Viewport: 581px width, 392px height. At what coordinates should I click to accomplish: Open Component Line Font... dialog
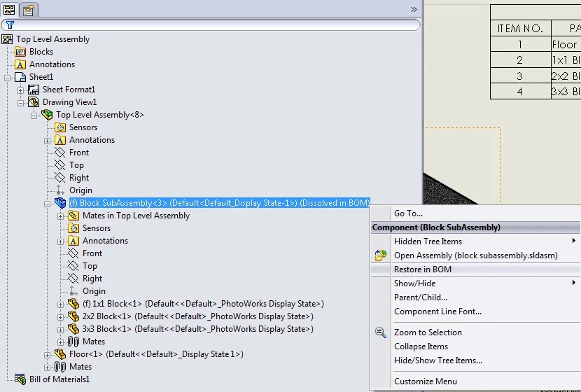pos(476,311)
